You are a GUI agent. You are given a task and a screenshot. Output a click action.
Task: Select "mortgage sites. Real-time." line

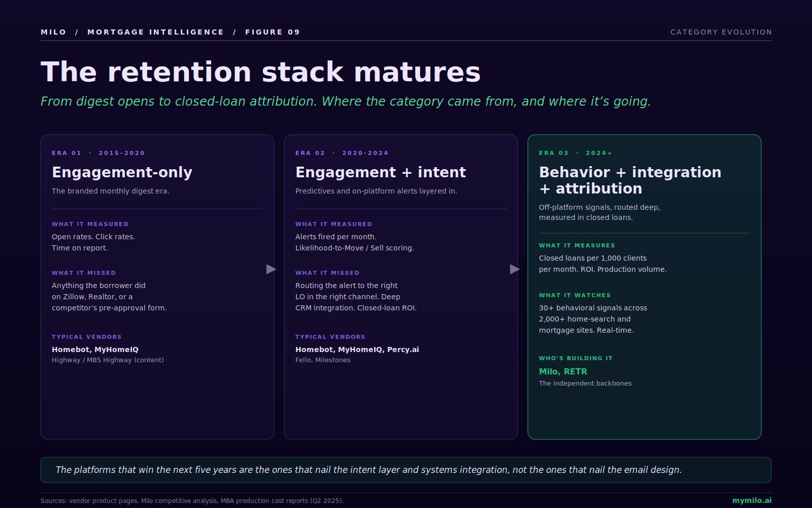(586, 330)
